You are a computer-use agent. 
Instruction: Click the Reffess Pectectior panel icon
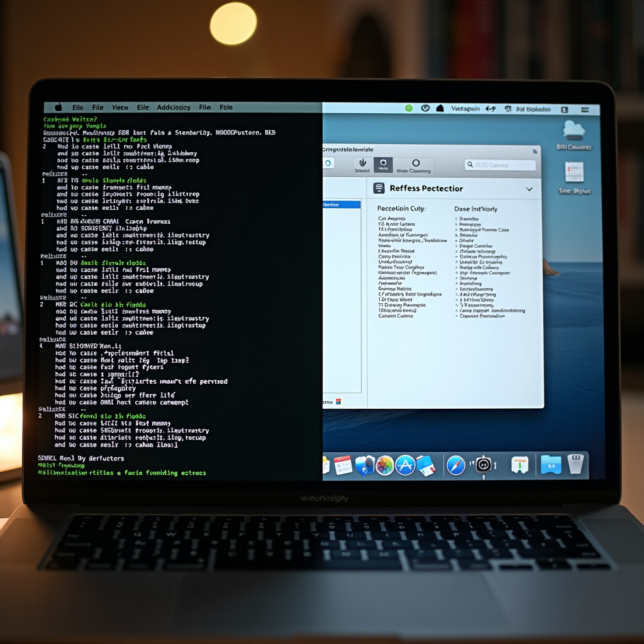379,188
